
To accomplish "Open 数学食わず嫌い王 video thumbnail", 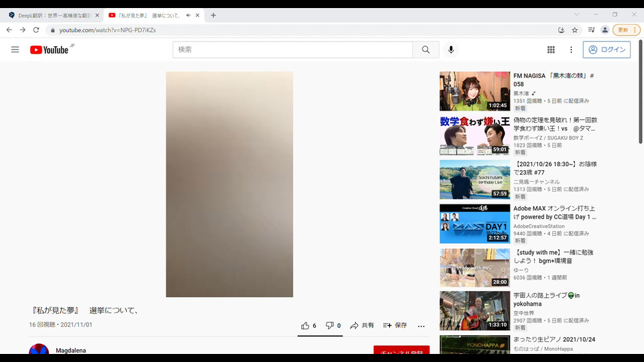I will pos(475,135).
